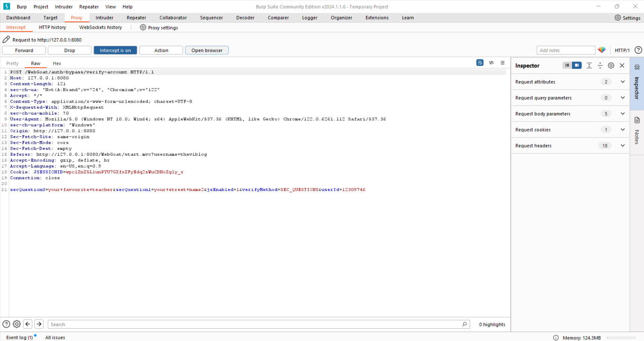Image resolution: width=644 pixels, height=341 pixels.
Task: Toggle the message wrap icon in editor
Action: click(x=480, y=63)
